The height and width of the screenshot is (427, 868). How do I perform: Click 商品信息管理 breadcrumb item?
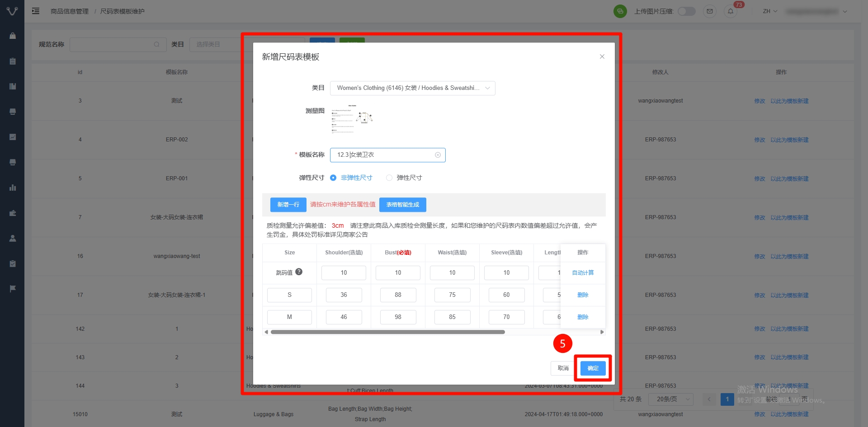click(70, 11)
